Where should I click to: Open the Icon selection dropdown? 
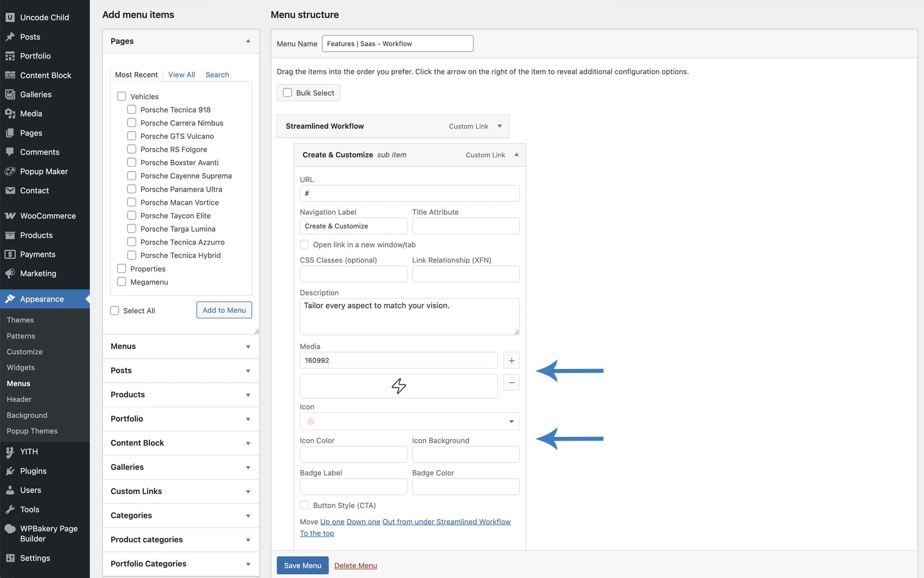point(409,421)
